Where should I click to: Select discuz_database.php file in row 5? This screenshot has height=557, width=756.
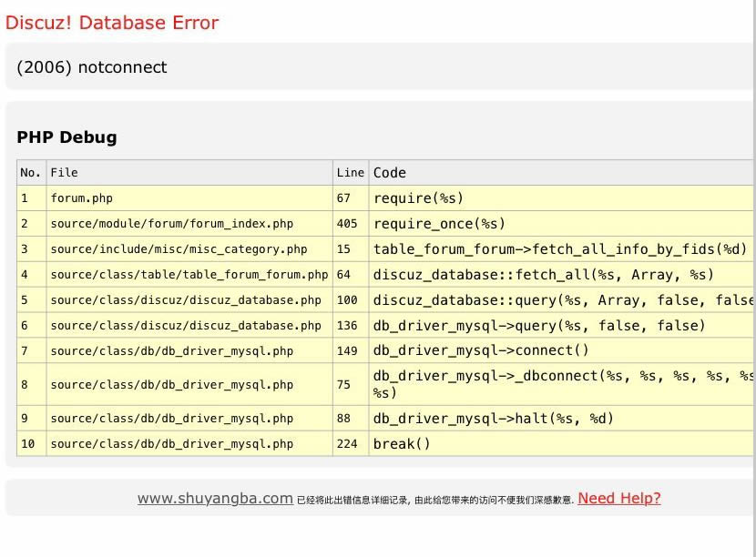(x=189, y=300)
